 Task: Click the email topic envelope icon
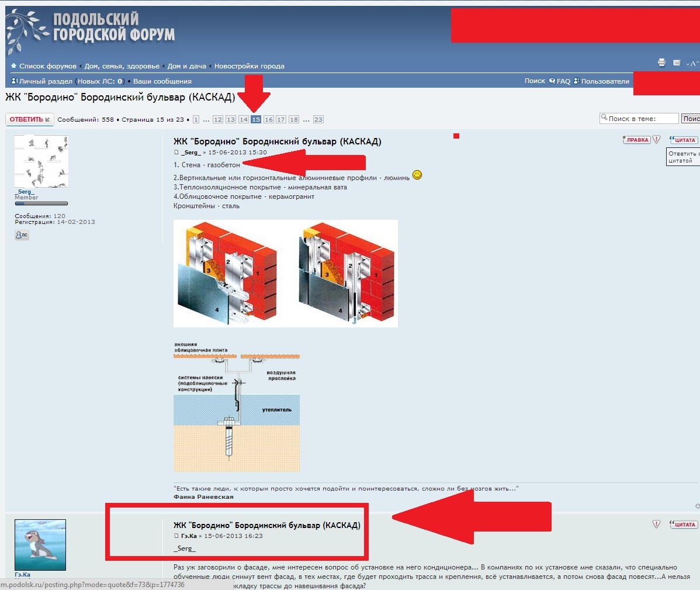pyautogui.click(x=677, y=63)
